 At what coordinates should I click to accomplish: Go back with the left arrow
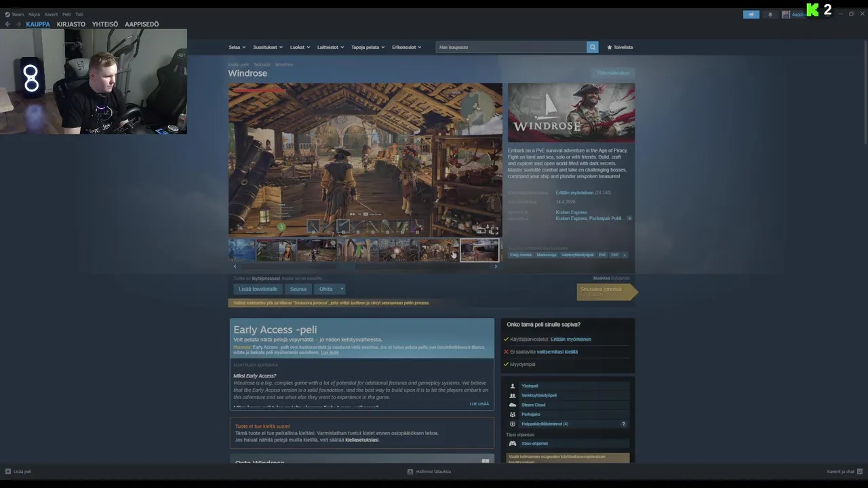click(8, 24)
